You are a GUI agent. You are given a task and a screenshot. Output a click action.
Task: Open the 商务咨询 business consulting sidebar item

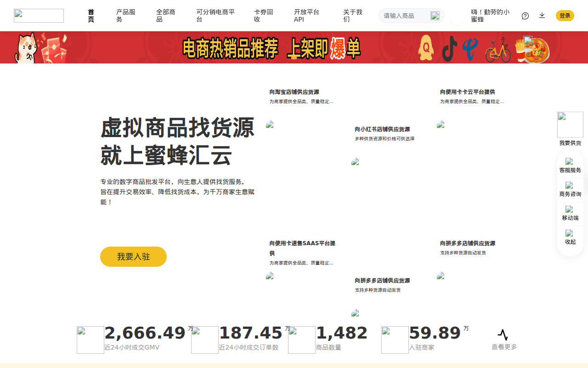coord(570,189)
